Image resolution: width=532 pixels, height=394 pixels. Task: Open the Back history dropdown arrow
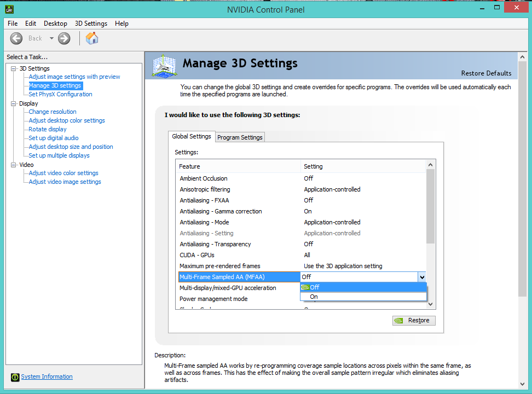pos(51,38)
